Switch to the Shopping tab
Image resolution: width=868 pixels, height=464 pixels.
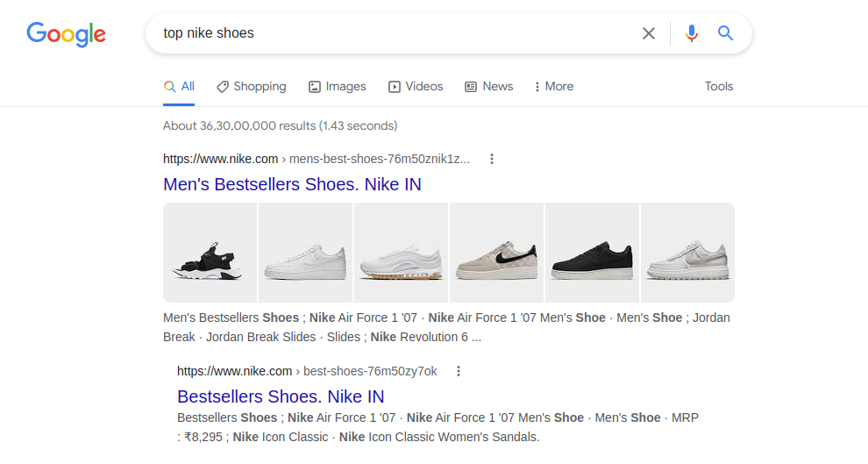pos(252,86)
